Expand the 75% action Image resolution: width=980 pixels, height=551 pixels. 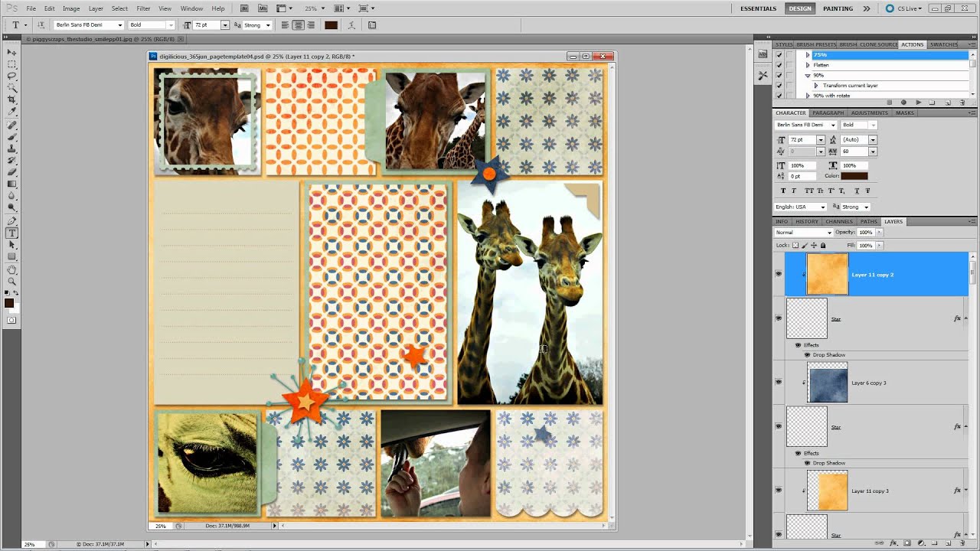point(807,55)
